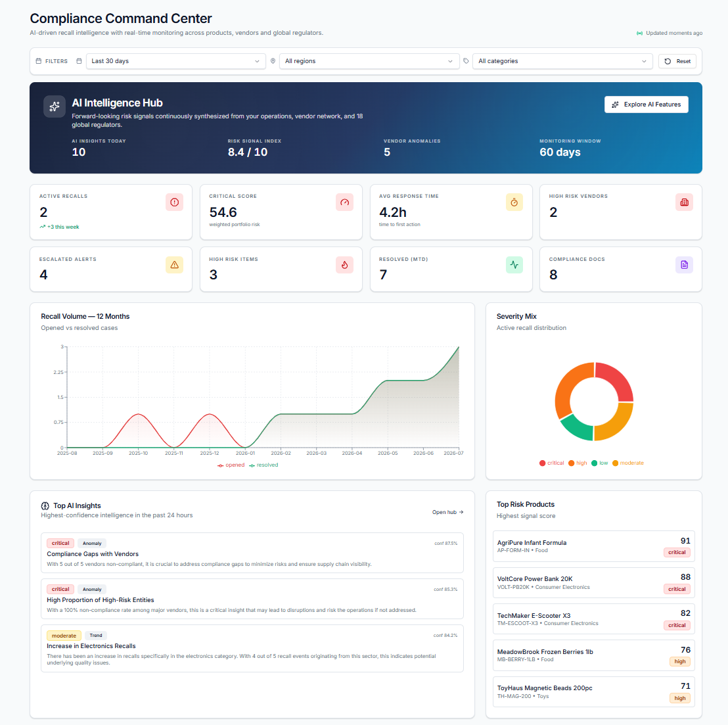Click the location pin icon beside regions
The height and width of the screenshot is (725, 728).
tap(273, 61)
